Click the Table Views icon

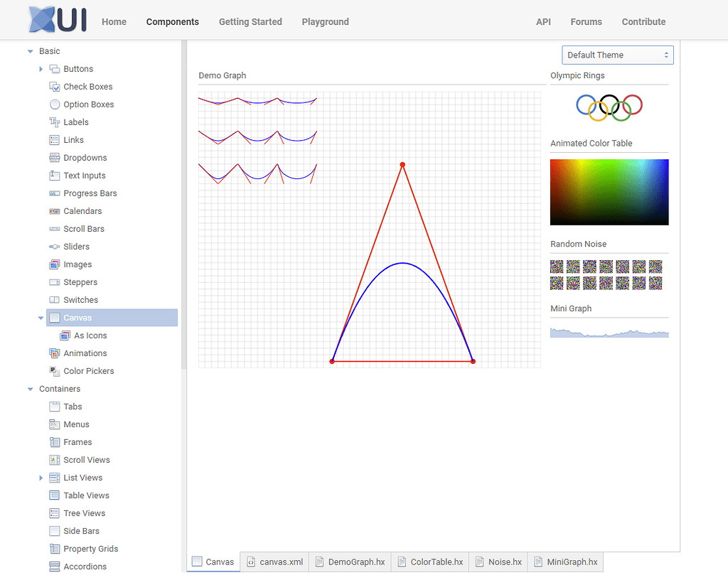[55, 495]
